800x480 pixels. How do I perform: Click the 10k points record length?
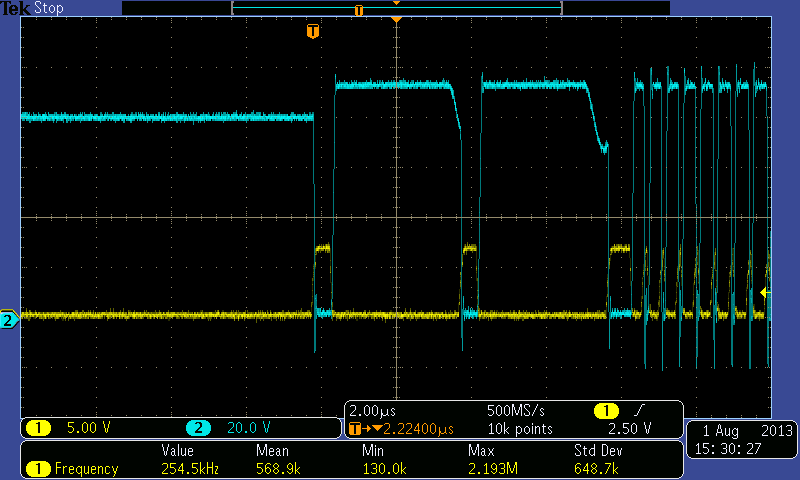click(x=520, y=429)
